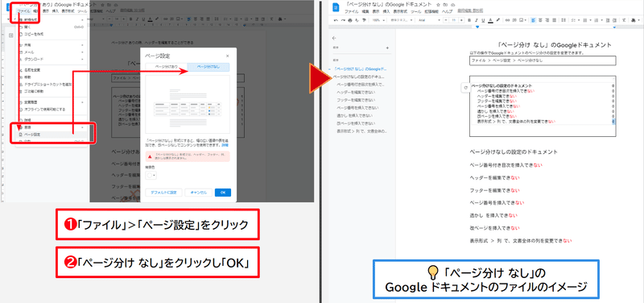Open the ヘルプ menu in the right document

(x=448, y=11)
